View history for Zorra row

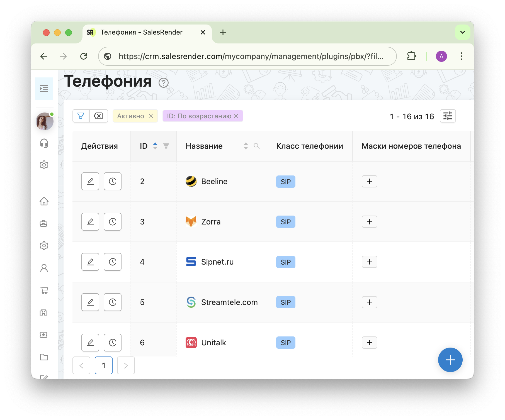[x=113, y=222]
